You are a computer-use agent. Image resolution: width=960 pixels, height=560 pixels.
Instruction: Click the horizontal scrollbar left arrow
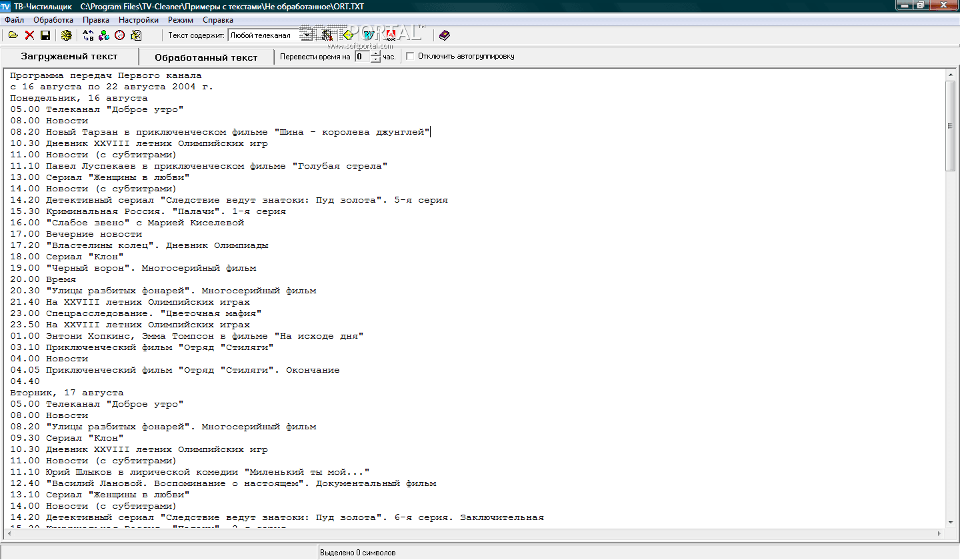[8, 534]
